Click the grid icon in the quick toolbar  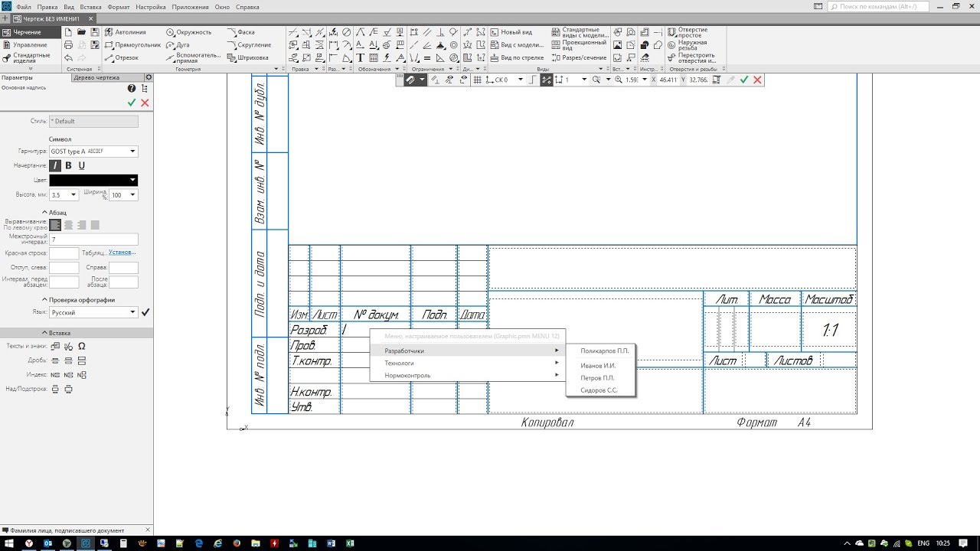point(477,80)
